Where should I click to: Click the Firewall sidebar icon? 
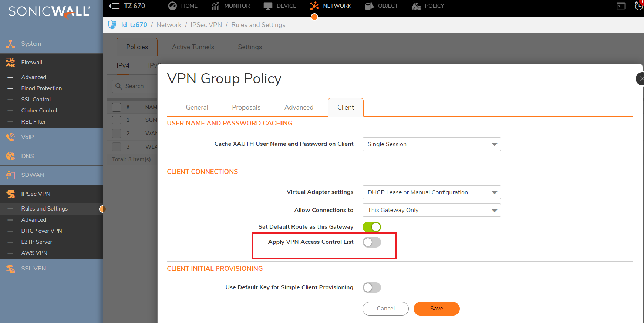[10, 63]
